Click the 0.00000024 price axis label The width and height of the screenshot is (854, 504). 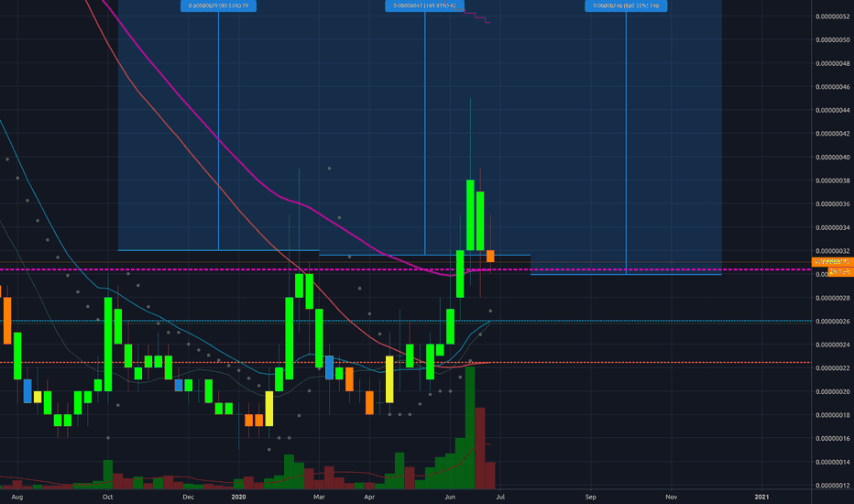point(832,345)
